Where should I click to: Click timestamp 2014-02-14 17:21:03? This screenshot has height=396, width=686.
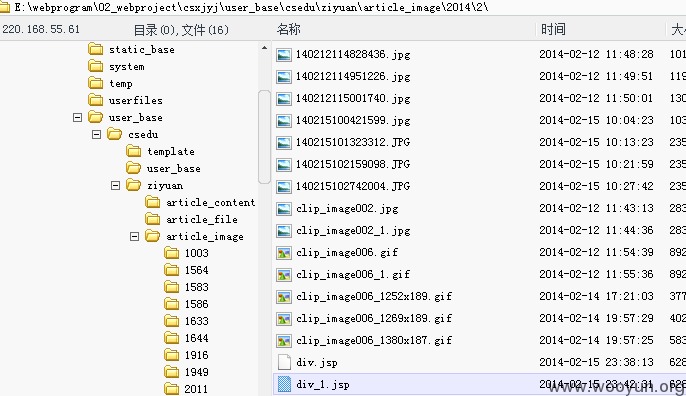tap(596, 296)
